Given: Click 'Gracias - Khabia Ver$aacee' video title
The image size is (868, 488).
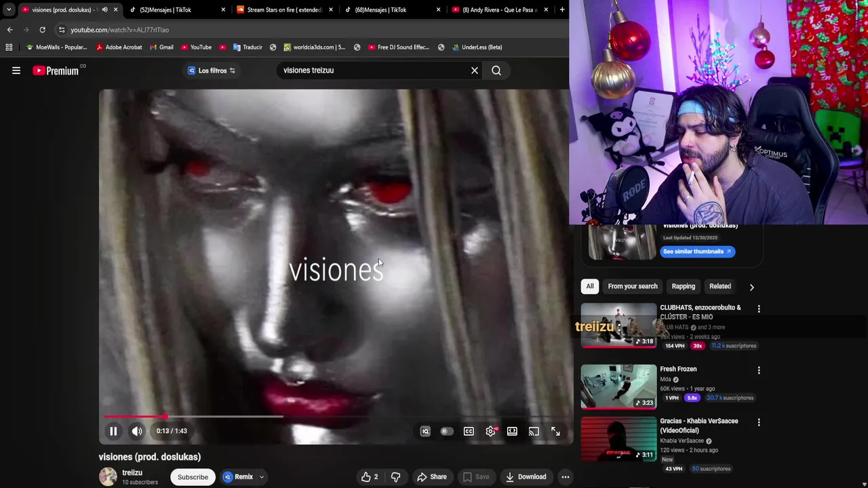Looking at the screenshot, I should click(698, 426).
